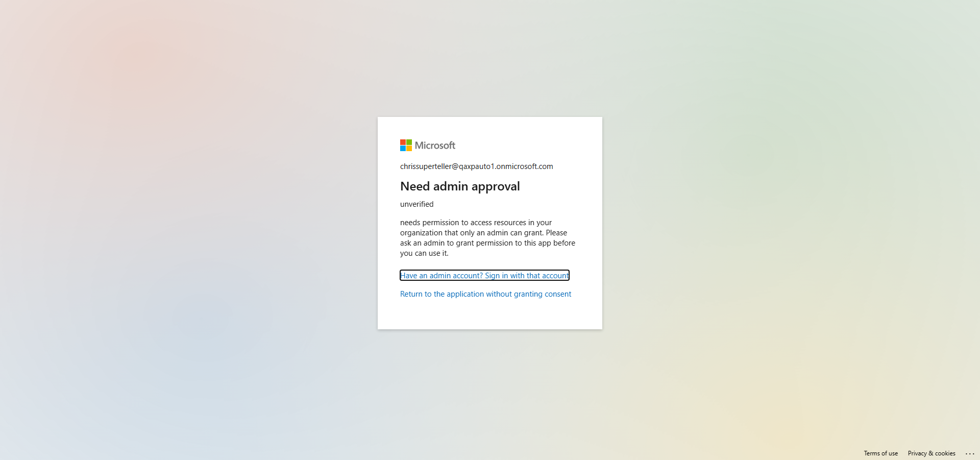Click the Microsoft logo

click(x=428, y=146)
